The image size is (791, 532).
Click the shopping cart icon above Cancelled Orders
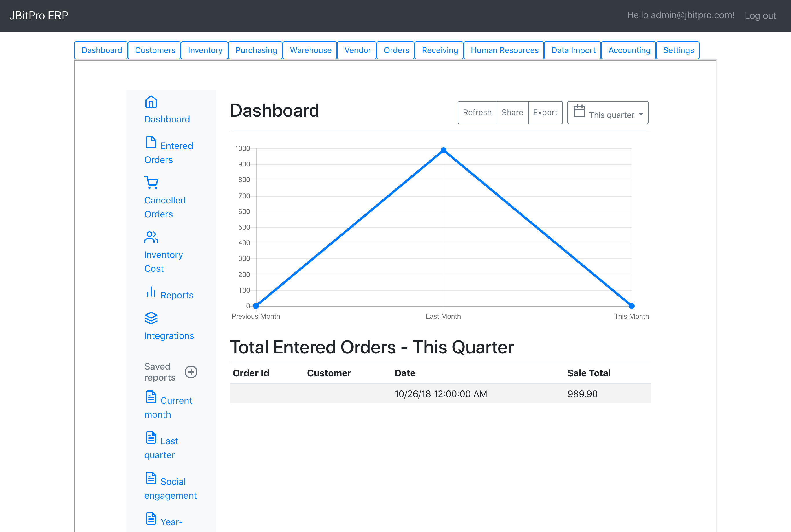(151, 183)
